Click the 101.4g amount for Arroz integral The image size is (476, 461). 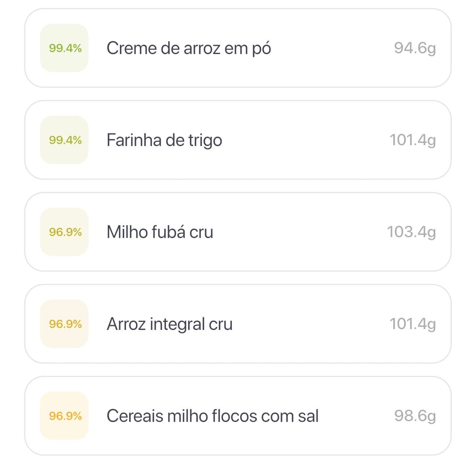(413, 324)
